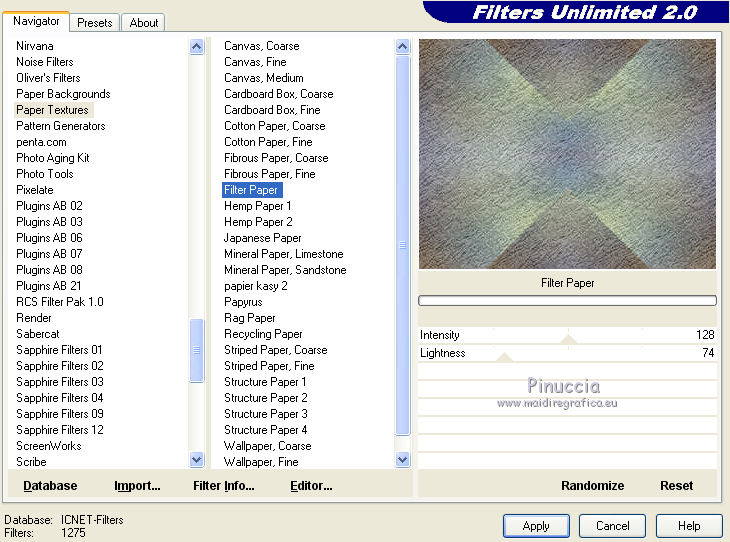
Task: Choose Structure Paper 1 filter
Action: click(x=265, y=382)
